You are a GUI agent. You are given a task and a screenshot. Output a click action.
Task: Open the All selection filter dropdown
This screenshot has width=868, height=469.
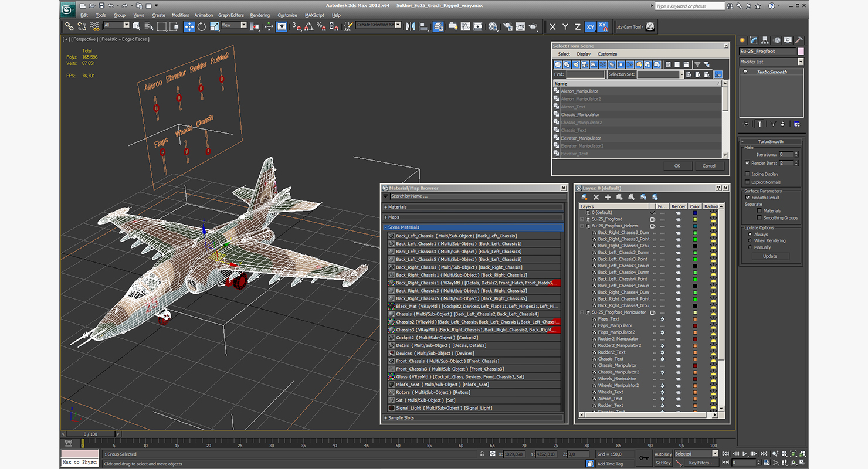[126, 25]
